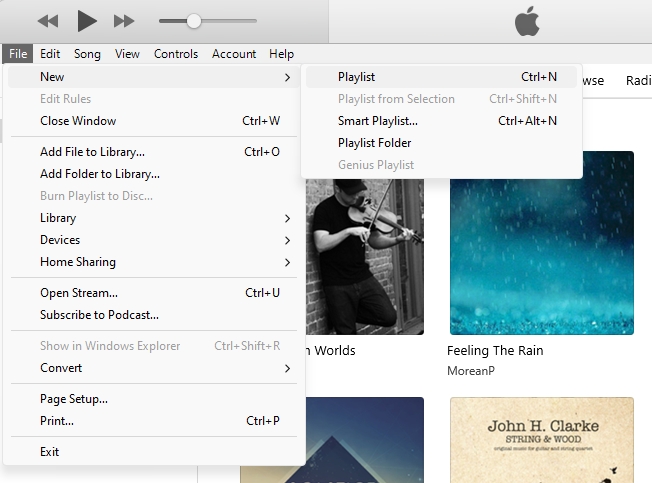Click the play button
Image resolution: width=652 pixels, height=483 pixels.
(87, 21)
